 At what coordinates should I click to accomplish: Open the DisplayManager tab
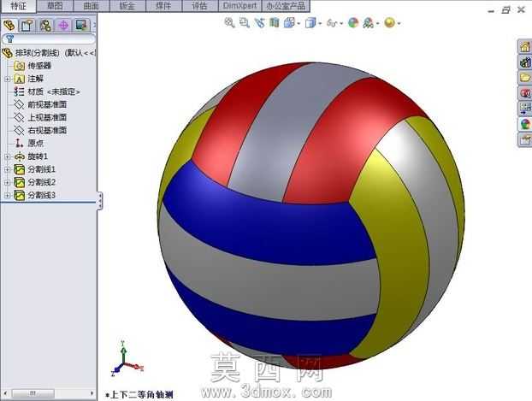pos(81,26)
